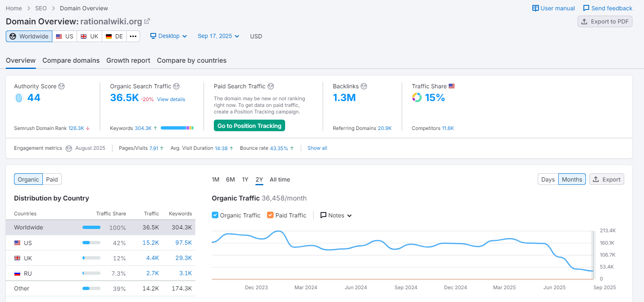Open the Desktop device dropdown

[169, 36]
